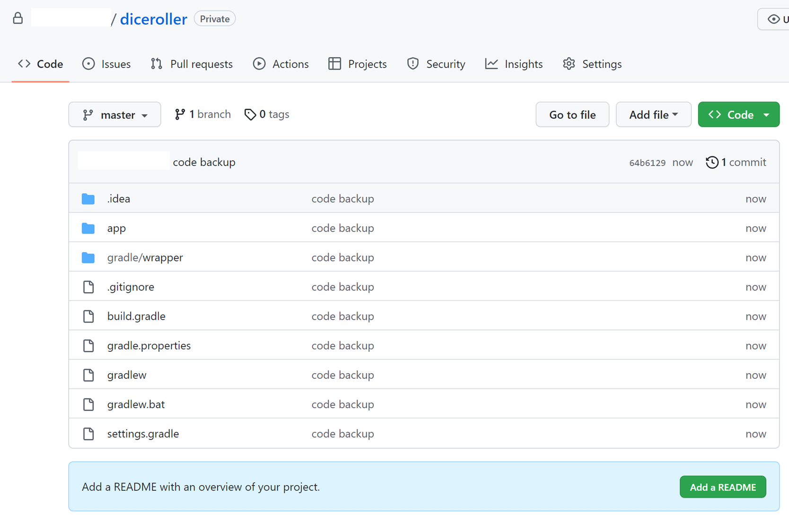This screenshot has width=789, height=532.
Task: Click the eye watch button at top right
Action: 774,19
